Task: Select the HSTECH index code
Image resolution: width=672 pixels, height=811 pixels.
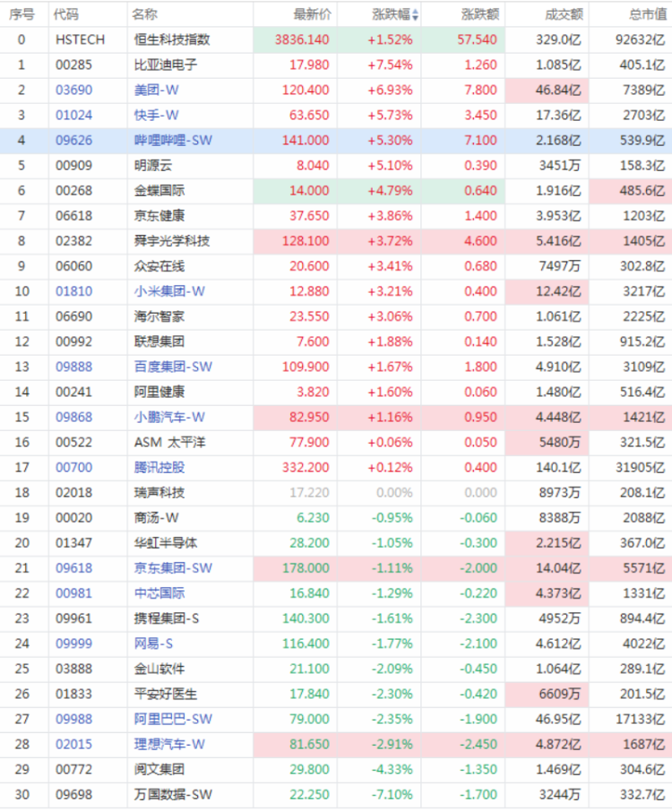Action: pyautogui.click(x=80, y=39)
